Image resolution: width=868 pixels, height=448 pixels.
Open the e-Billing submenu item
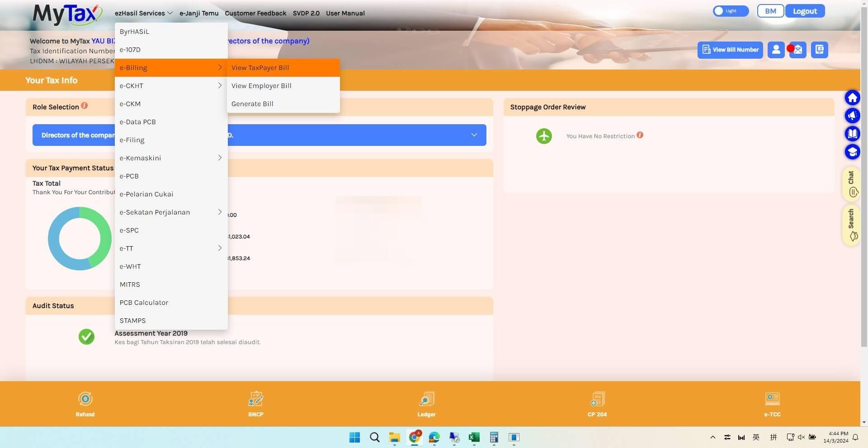tap(171, 68)
